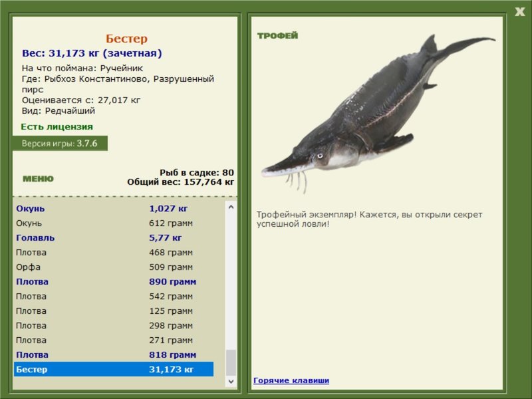Image resolution: width=532 pixels, height=399 pixels.
Task: Select the Окунь 1,027 кг entry
Action: point(114,209)
